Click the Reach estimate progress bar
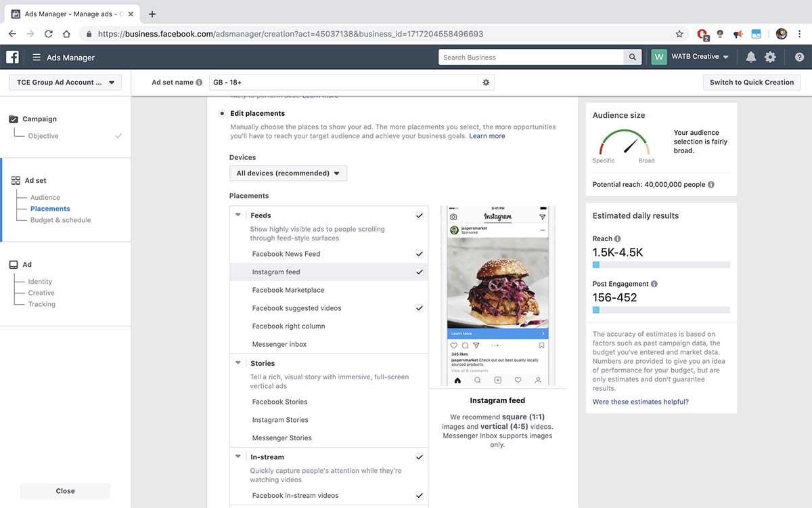812x508 pixels. point(662,264)
